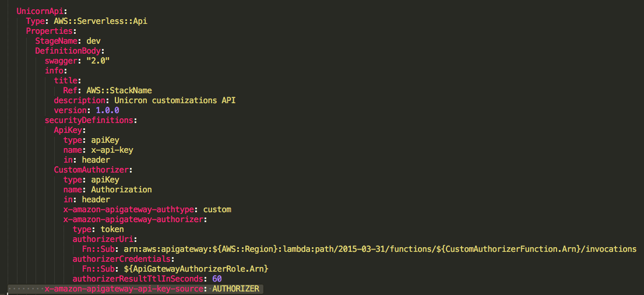
Task: Click the AWS::Serverless::Api type value
Action: [100, 22]
